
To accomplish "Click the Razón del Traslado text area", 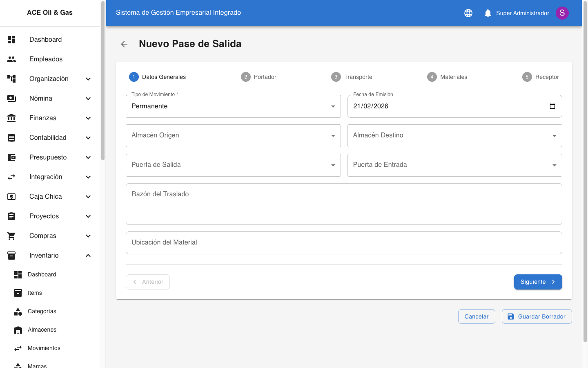I will tap(344, 204).
